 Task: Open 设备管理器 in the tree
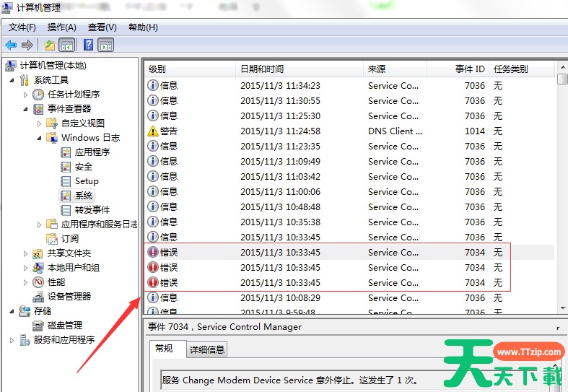pos(69,296)
